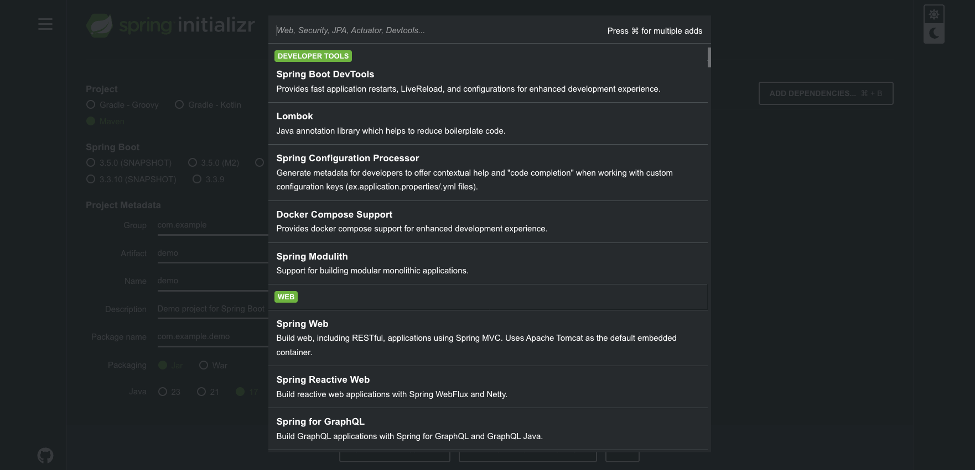Choose Spring Boot 3.3.10 (SNAPSHOT)
The image size is (977, 470).
[131, 179]
